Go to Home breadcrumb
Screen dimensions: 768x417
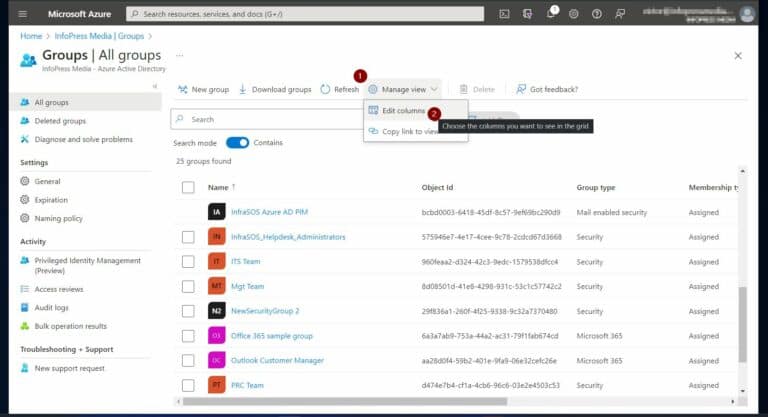pyautogui.click(x=31, y=36)
